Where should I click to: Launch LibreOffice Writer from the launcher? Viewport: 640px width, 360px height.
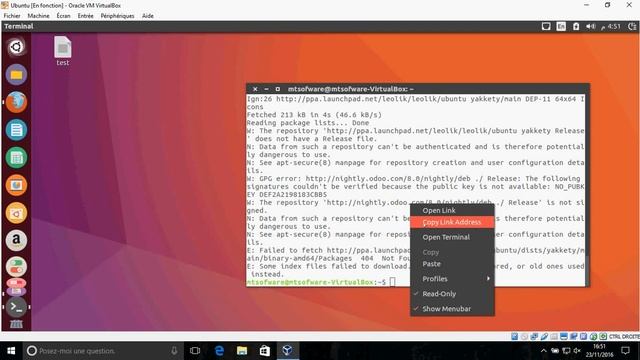[16, 130]
